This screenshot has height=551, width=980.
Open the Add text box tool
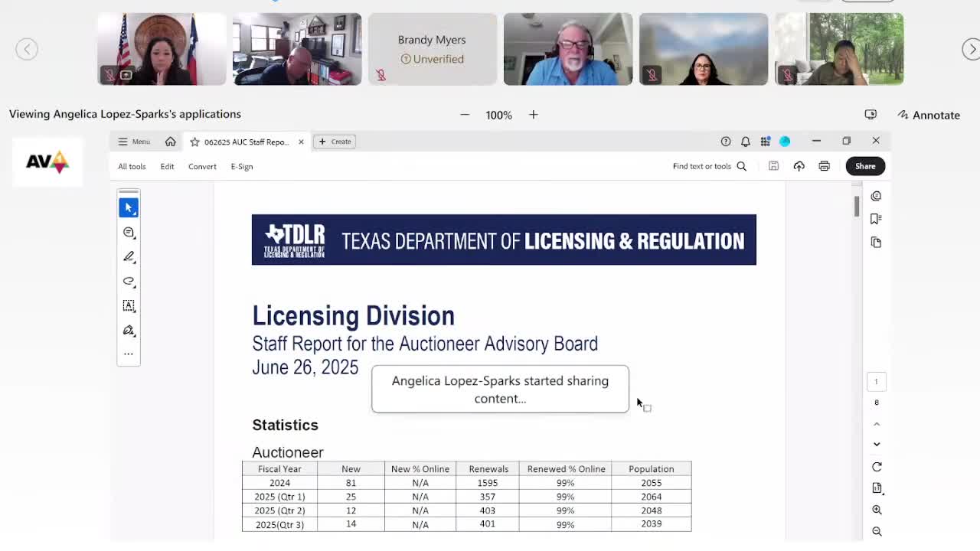129,305
